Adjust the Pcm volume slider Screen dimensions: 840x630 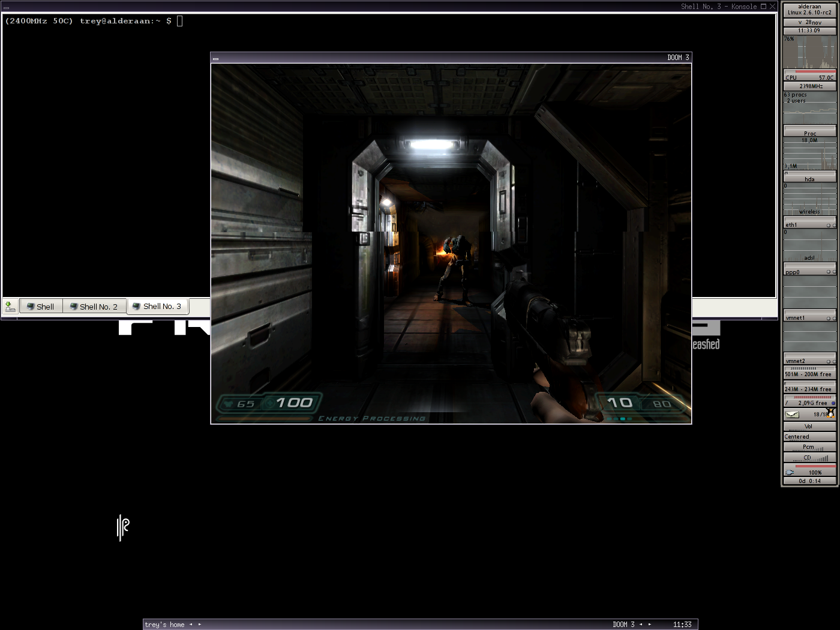coord(809,448)
